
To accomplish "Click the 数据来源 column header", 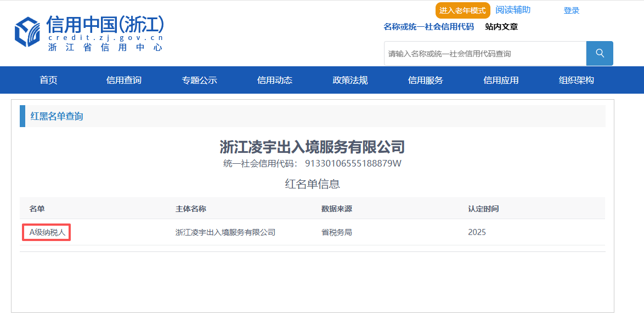I will coord(337,209).
